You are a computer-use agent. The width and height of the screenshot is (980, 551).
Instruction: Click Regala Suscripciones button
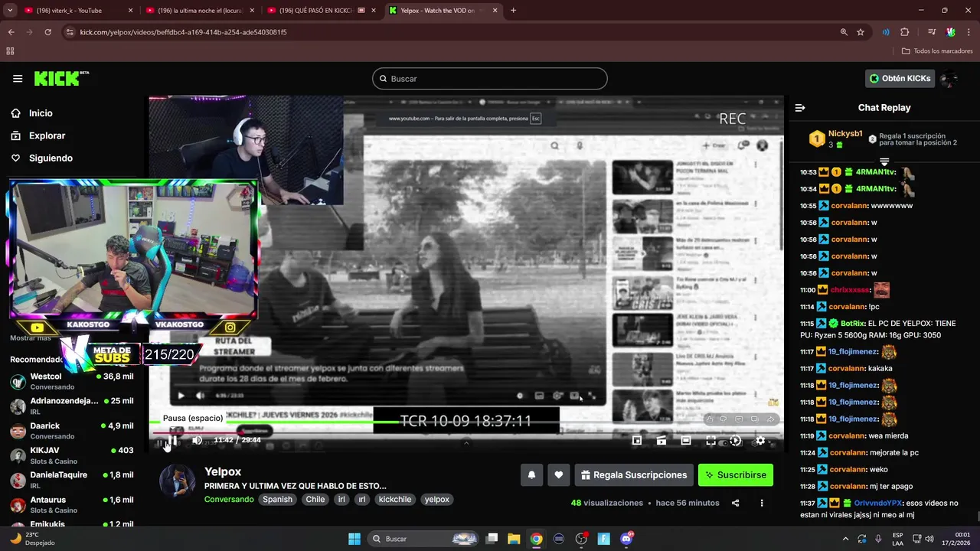point(634,475)
